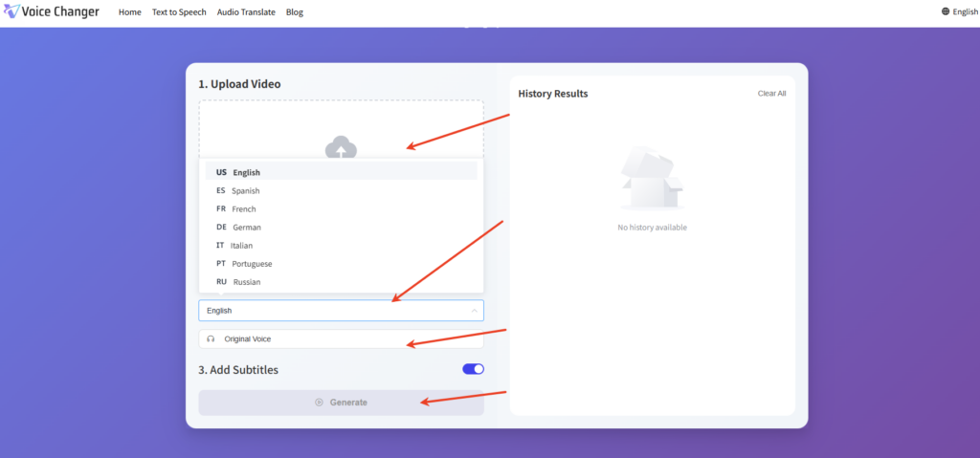Viewport: 980px width, 458px height.
Task: Click the Generate button
Action: coord(342,403)
